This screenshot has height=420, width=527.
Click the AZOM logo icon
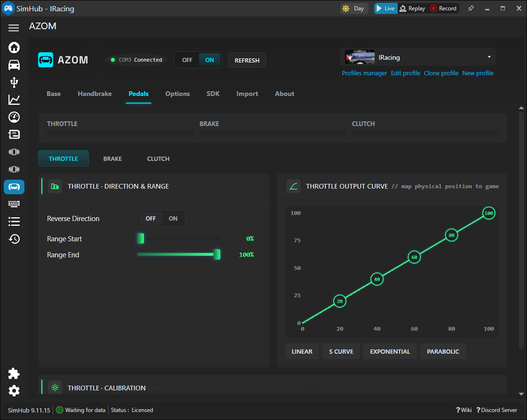coord(46,60)
